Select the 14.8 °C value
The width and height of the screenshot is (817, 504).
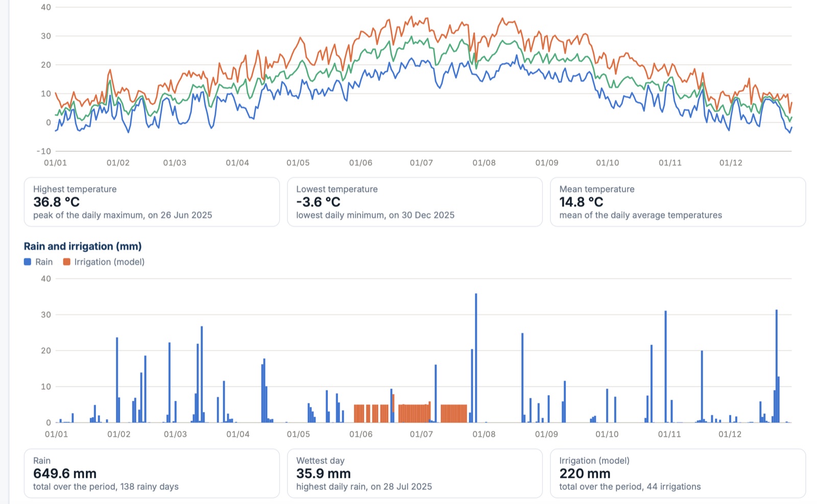pos(581,202)
